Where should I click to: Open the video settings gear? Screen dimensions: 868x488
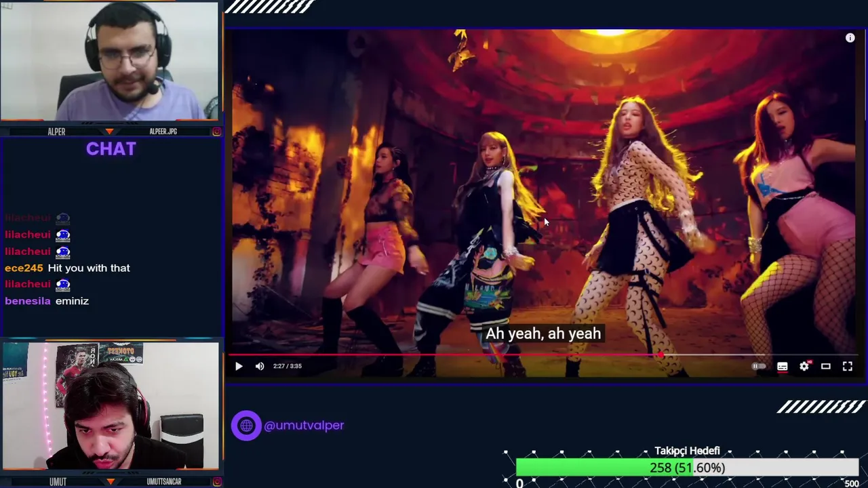point(804,366)
